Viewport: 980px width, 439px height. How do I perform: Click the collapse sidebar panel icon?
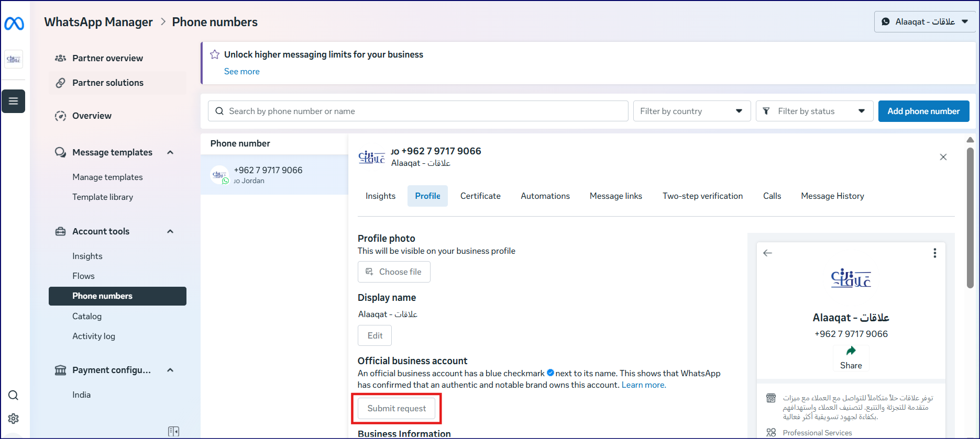(173, 432)
